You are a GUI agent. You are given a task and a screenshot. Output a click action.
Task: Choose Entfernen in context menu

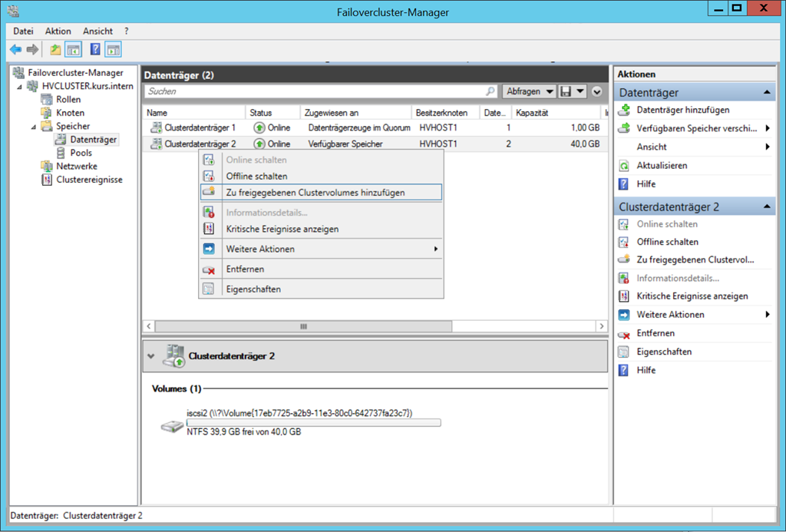(321, 269)
